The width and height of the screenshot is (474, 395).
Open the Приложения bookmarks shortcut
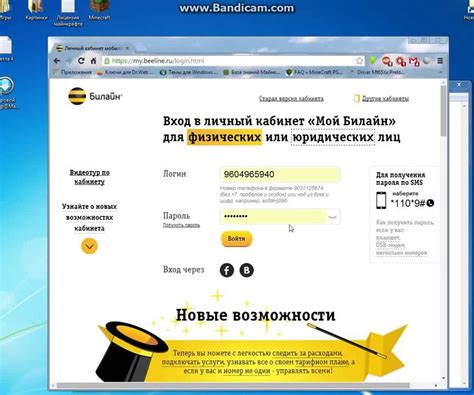coord(73,72)
